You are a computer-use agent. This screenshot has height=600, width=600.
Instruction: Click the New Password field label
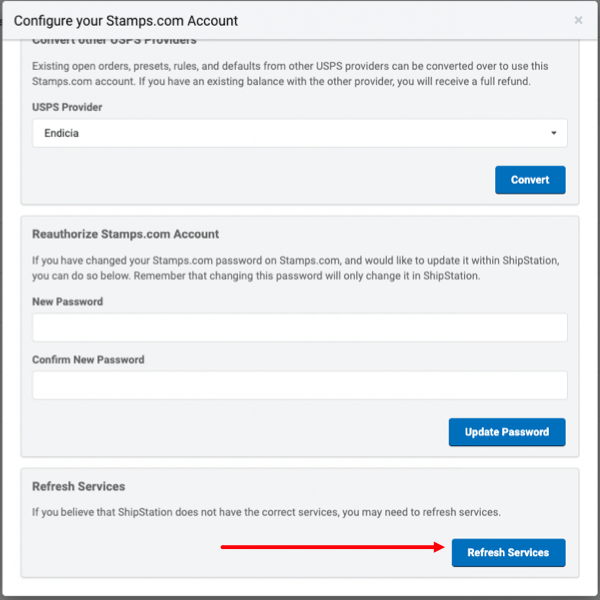point(67,302)
